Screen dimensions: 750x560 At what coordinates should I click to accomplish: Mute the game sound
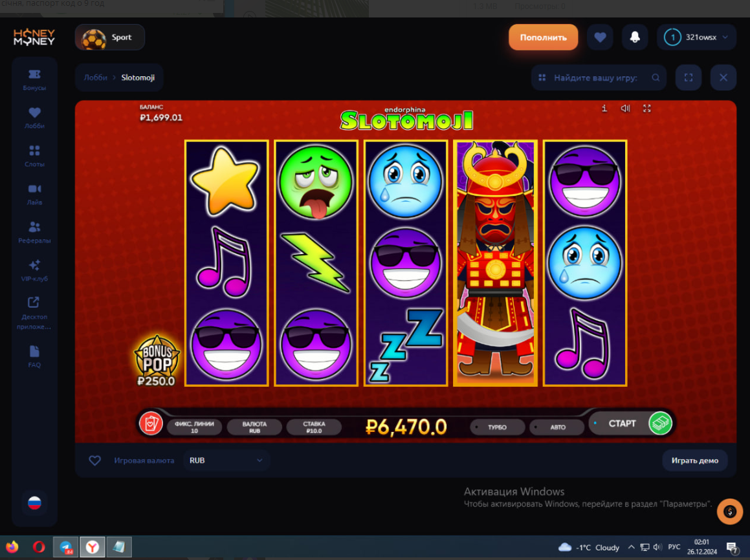point(625,109)
